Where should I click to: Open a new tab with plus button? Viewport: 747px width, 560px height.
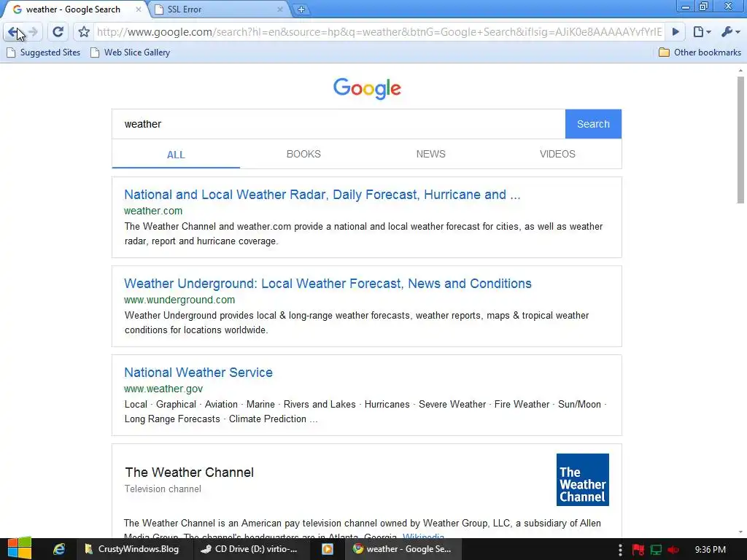point(301,9)
